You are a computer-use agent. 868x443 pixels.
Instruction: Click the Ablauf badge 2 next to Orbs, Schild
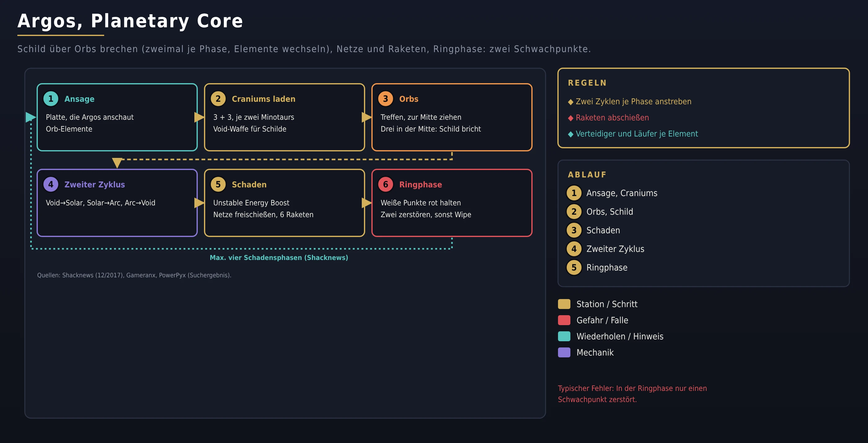(x=574, y=212)
